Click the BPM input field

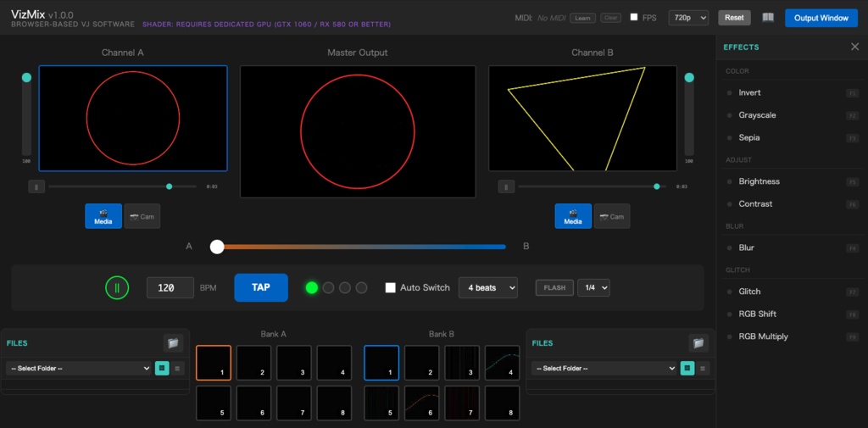pos(170,288)
